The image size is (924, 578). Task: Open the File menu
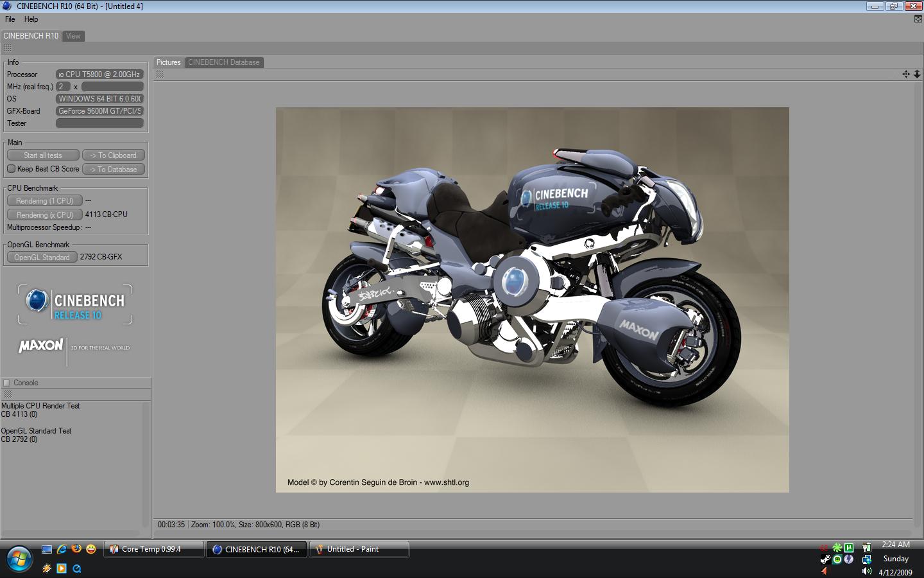click(10, 19)
